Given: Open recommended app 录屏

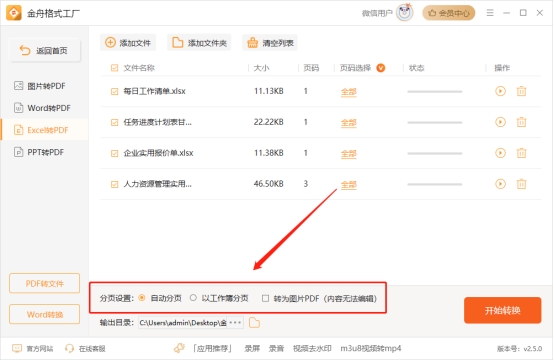Looking at the screenshot, I should 252,348.
